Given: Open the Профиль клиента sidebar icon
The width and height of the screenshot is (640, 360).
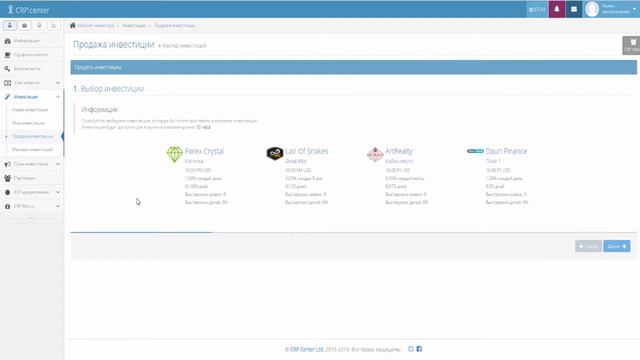Looking at the screenshot, I should [7, 55].
